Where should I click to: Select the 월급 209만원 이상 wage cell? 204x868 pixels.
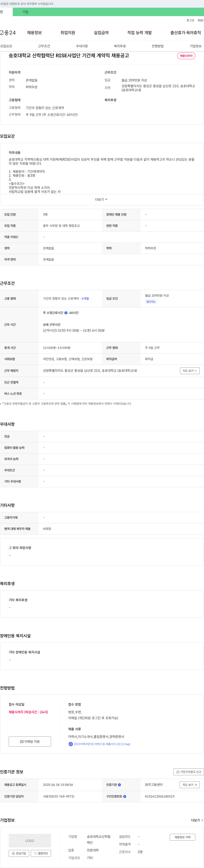[157, 295]
